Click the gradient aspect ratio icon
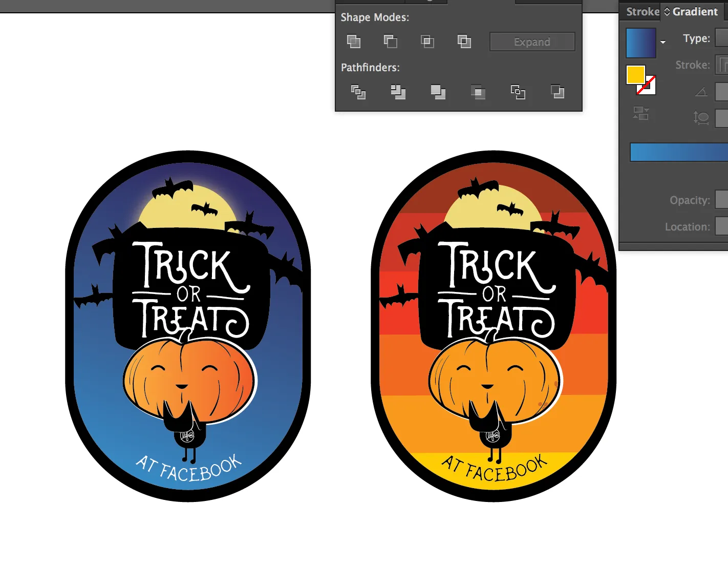The image size is (728, 587). click(701, 118)
